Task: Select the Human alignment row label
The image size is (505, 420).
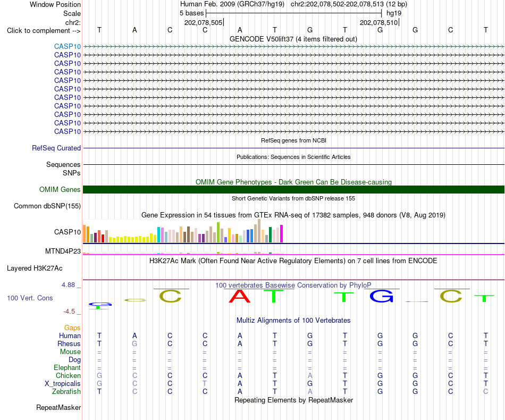Action: [70, 336]
